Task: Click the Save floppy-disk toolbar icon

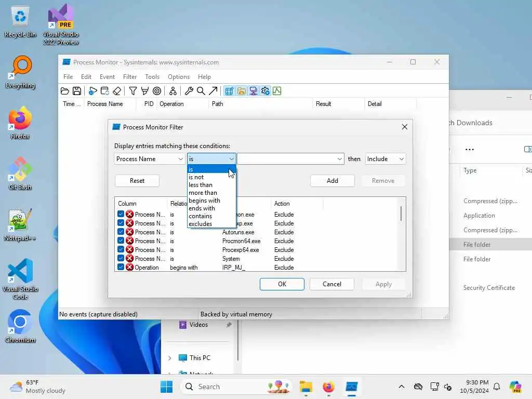Action: click(77, 91)
